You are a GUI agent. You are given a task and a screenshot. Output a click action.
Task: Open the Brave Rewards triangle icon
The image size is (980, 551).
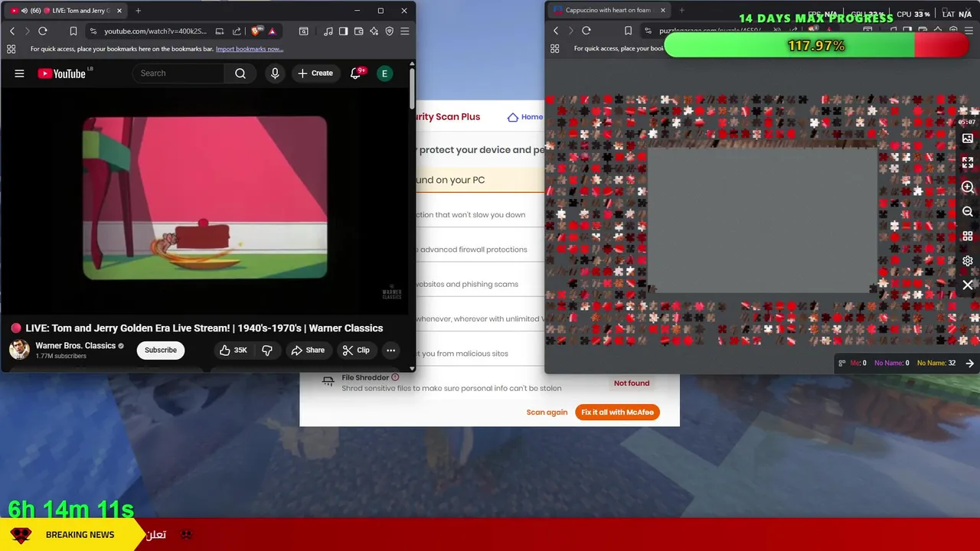[x=272, y=31]
